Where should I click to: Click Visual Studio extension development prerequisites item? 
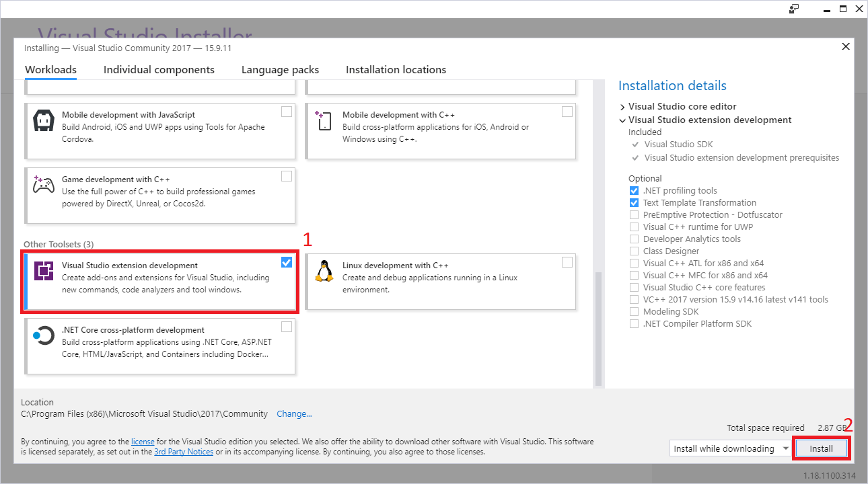(x=742, y=158)
